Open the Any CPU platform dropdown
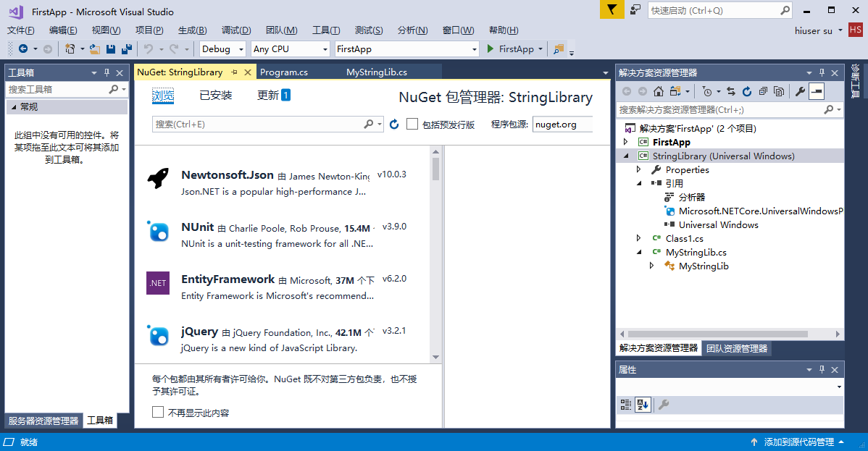 290,49
